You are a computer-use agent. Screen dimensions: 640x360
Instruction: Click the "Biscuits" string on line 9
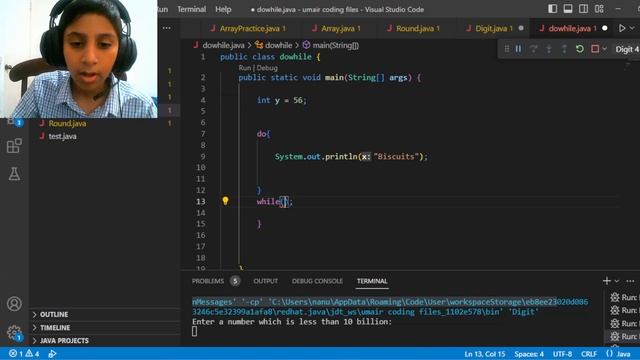pyautogui.click(x=396, y=156)
